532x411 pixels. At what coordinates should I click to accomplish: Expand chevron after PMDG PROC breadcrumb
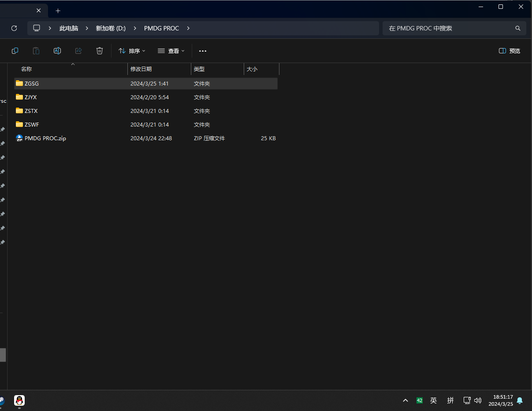coord(188,28)
